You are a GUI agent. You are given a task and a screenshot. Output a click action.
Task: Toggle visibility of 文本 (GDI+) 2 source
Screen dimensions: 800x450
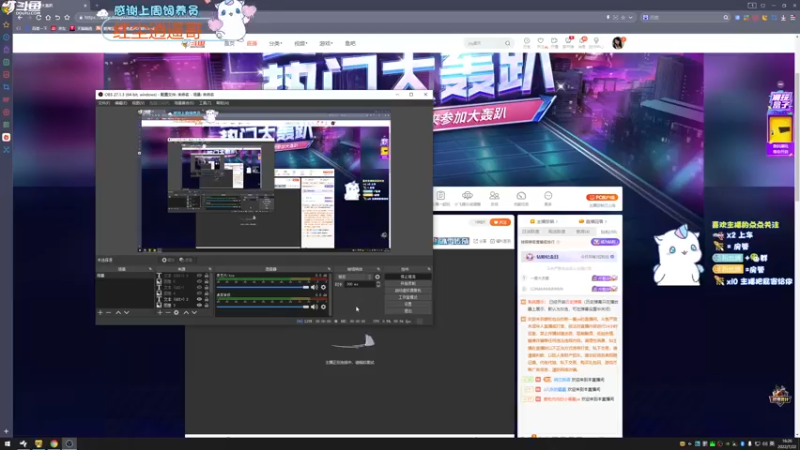(x=199, y=299)
